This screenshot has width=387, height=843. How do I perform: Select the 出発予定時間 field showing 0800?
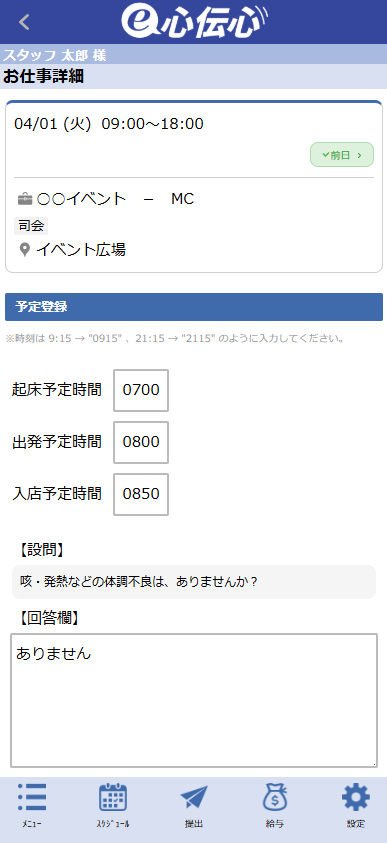141,442
